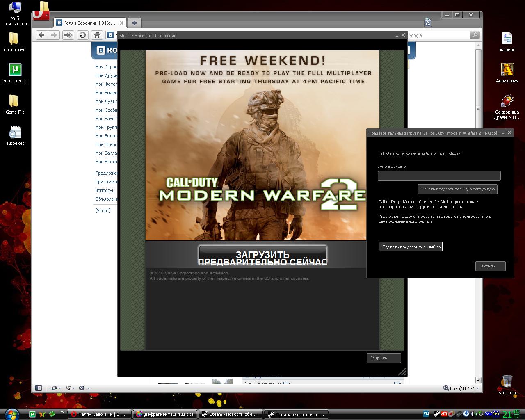This screenshot has height=420, width=525.
Task: Click the taskbar clock
Action: click(x=511, y=414)
